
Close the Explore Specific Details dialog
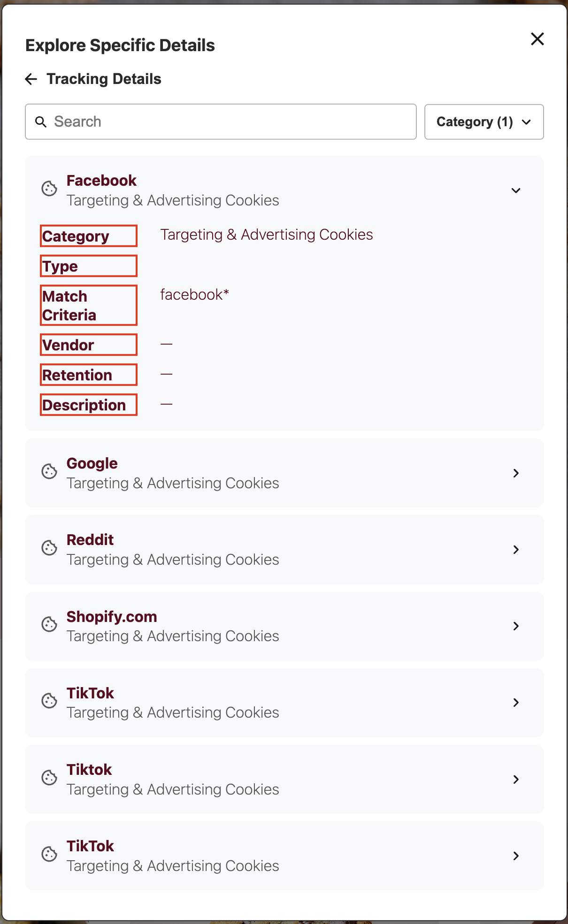(537, 39)
